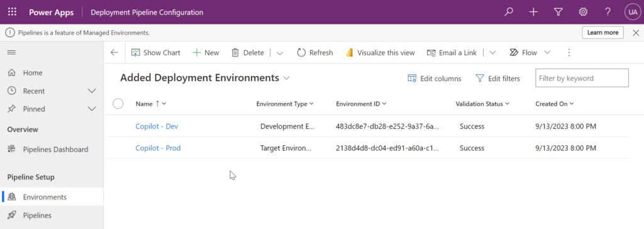
Task: Go back using the back arrow
Action: [114, 53]
